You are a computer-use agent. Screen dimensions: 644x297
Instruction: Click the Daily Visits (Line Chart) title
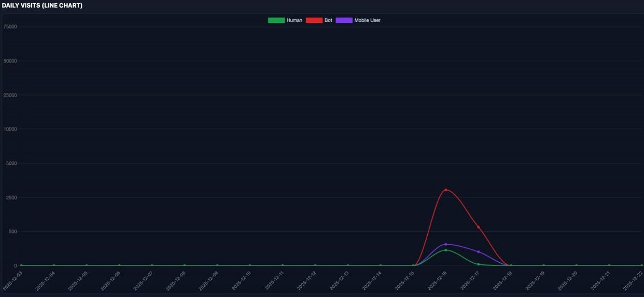pyautogui.click(x=42, y=6)
